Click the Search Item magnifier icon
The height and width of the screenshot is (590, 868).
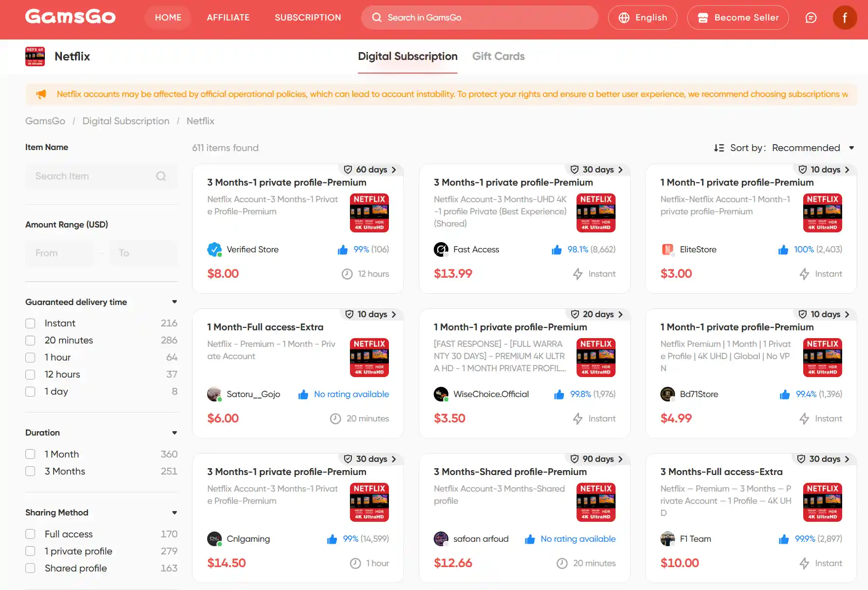[x=161, y=176]
